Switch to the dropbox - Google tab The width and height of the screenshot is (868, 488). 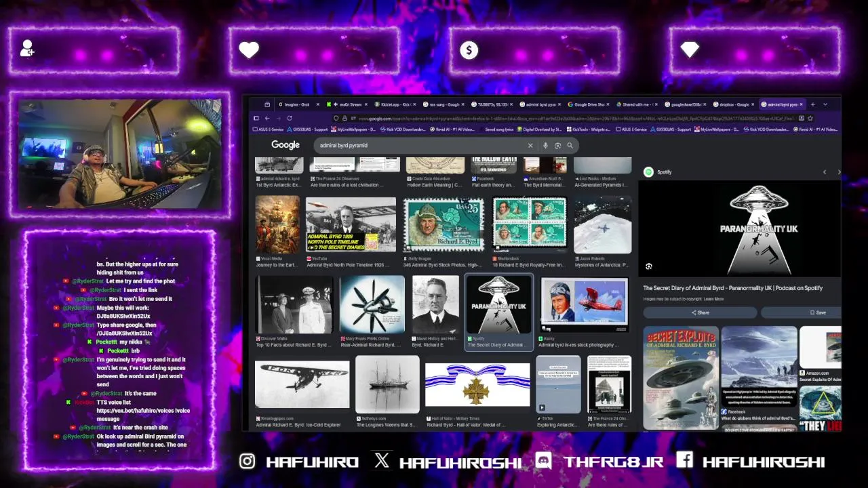click(734, 104)
